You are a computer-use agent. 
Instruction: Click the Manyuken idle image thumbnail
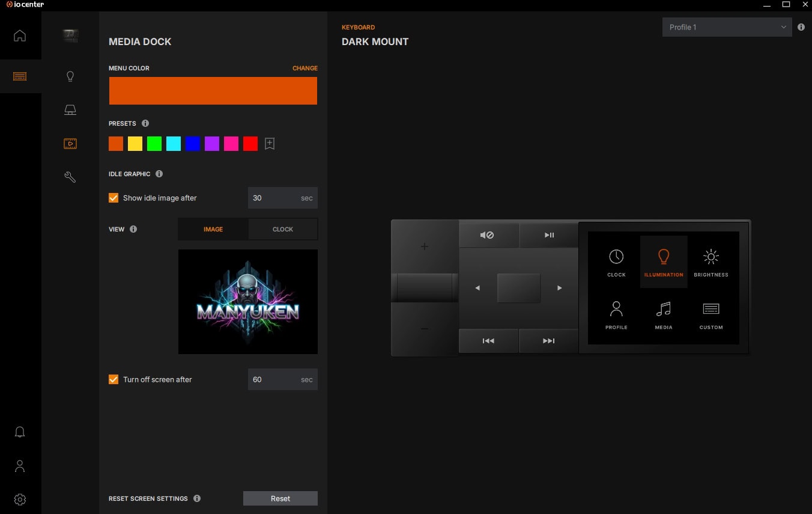248,302
